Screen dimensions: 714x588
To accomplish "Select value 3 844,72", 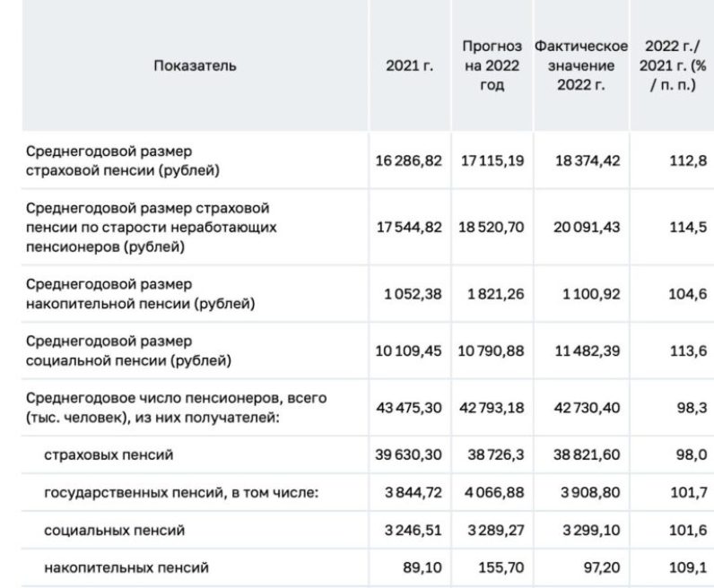I will (x=413, y=492).
